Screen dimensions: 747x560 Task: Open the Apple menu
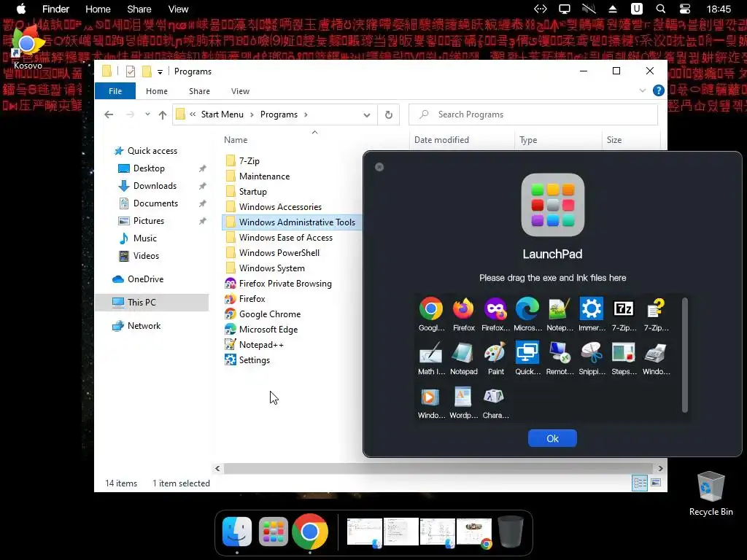tap(21, 9)
